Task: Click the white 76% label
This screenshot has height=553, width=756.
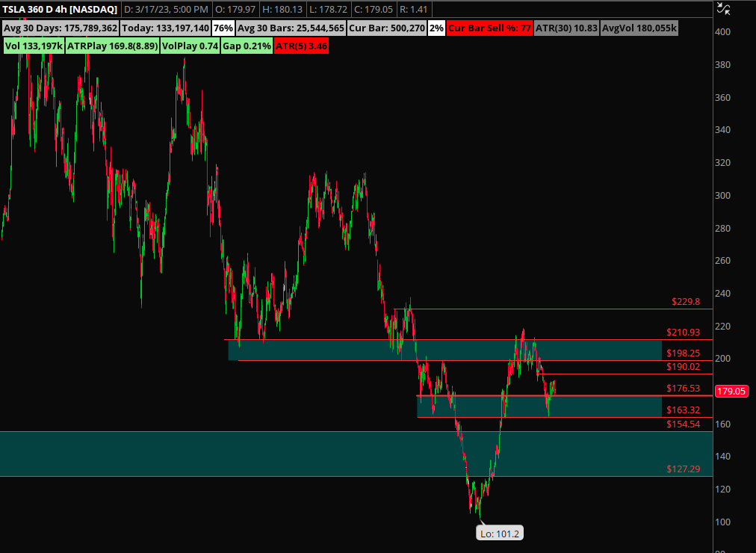Action: pos(223,28)
